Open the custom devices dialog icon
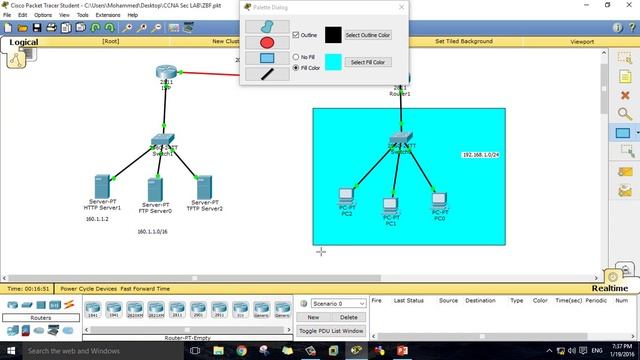 click(x=189, y=28)
